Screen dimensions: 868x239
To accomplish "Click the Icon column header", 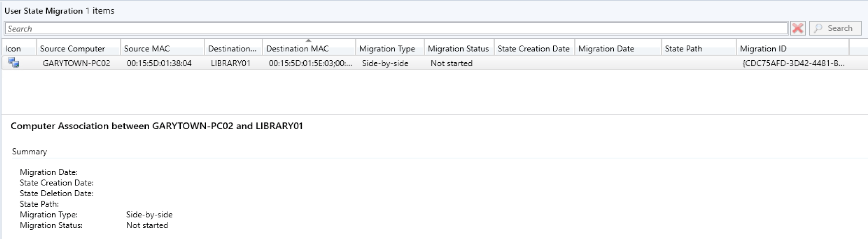I will pyautogui.click(x=13, y=49).
